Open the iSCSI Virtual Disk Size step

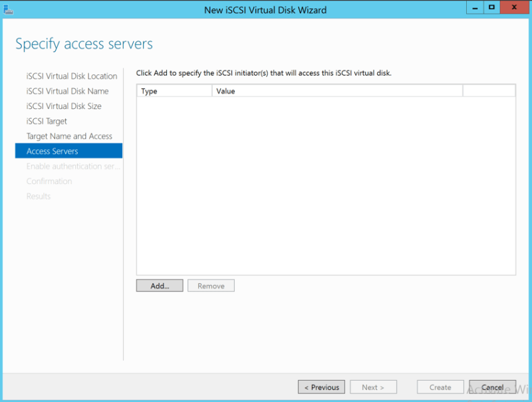64,106
